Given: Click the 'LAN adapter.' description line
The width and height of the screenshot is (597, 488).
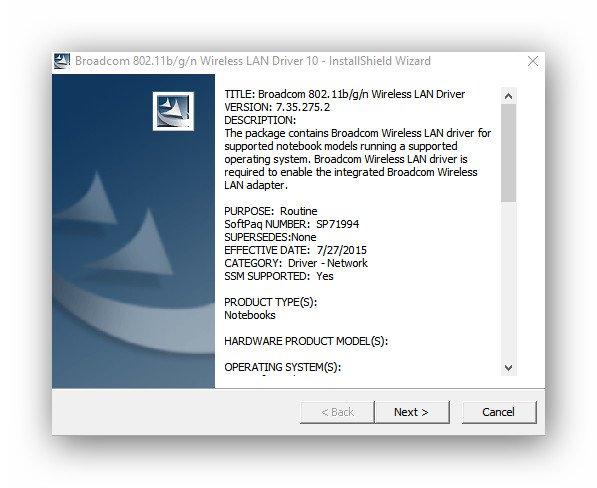Looking at the screenshot, I should [256, 185].
